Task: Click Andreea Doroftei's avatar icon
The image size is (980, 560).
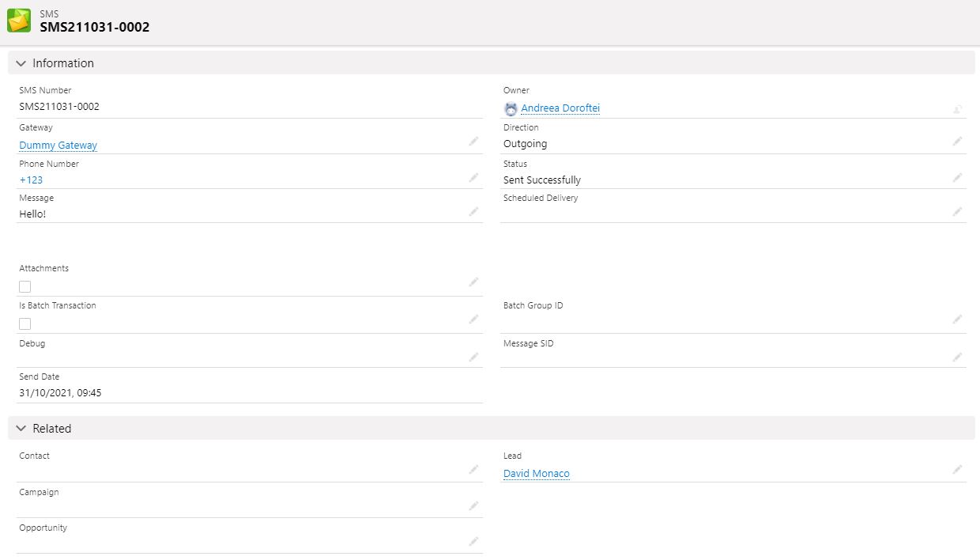Action: pyautogui.click(x=511, y=109)
